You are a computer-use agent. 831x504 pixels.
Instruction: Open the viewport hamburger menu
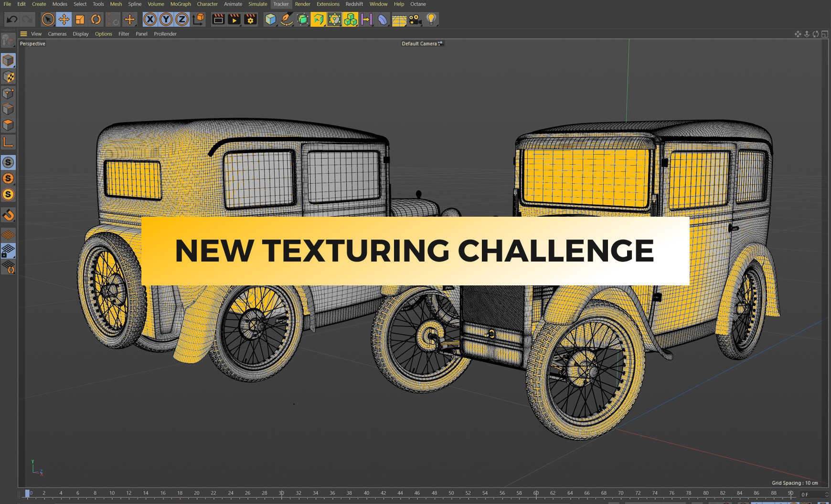(x=23, y=34)
